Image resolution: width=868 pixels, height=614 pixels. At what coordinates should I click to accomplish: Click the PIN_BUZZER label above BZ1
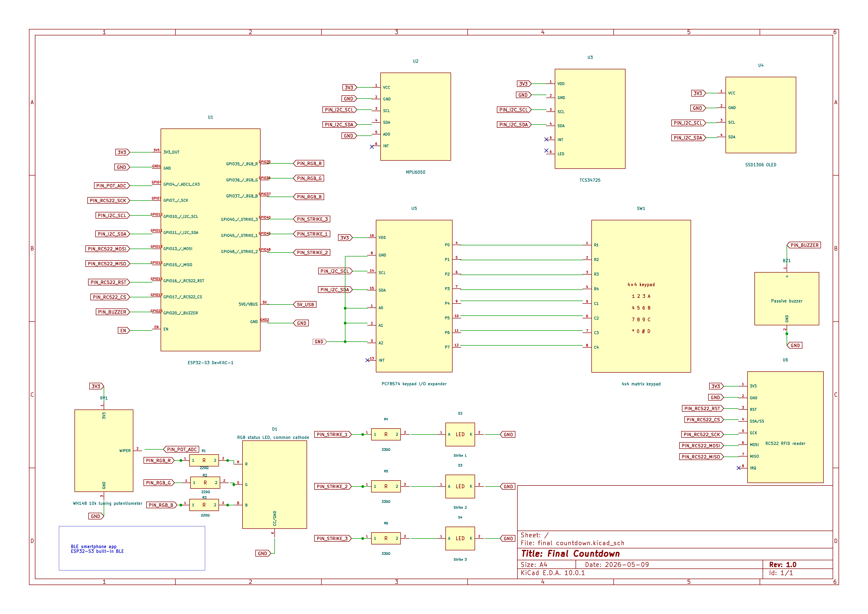click(804, 245)
